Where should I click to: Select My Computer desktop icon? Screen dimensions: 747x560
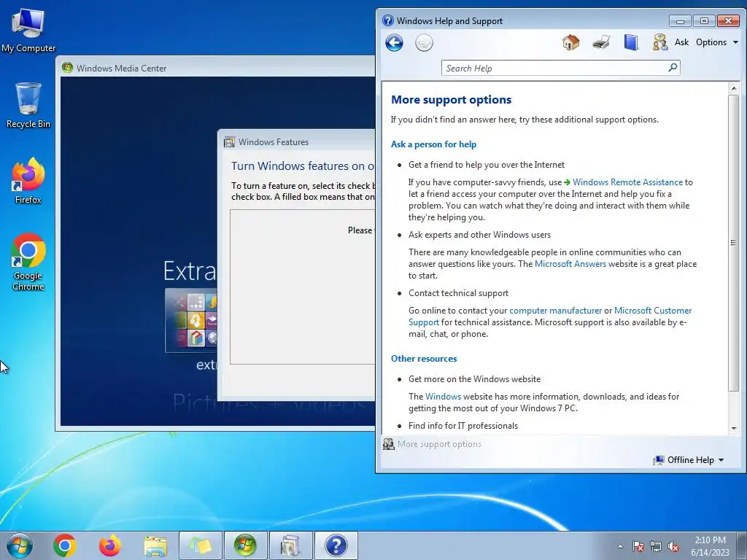pos(28,29)
